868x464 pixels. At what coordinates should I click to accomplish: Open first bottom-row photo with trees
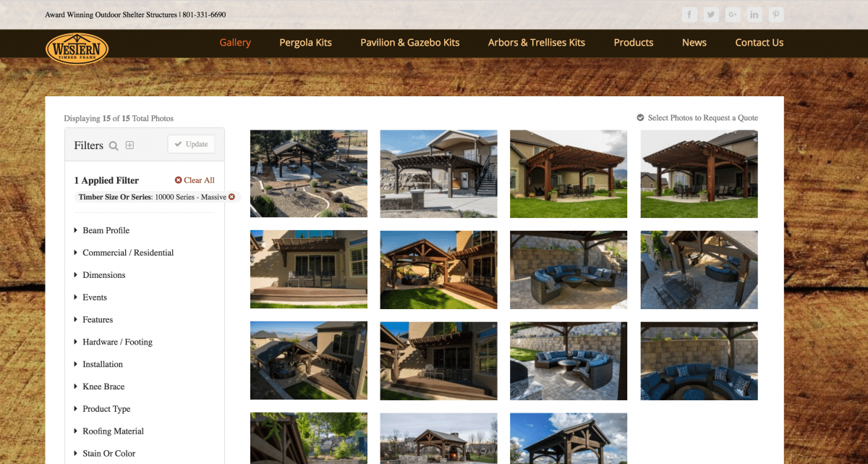(x=309, y=439)
